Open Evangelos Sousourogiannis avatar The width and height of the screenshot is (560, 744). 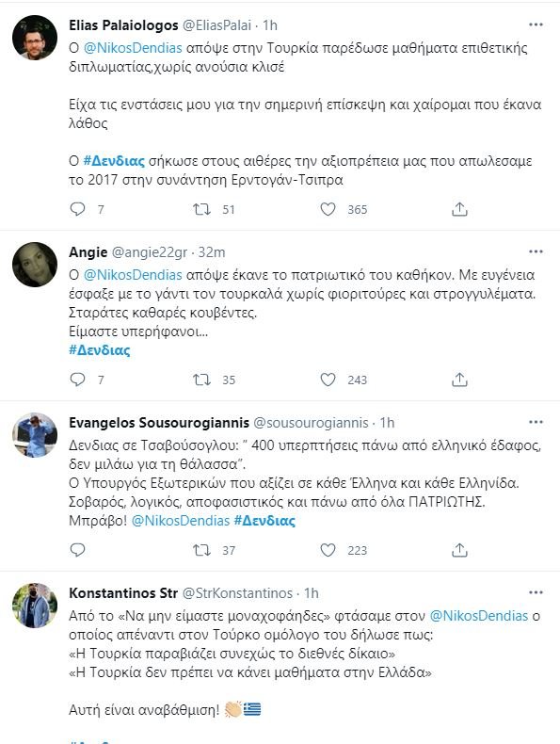35,435
